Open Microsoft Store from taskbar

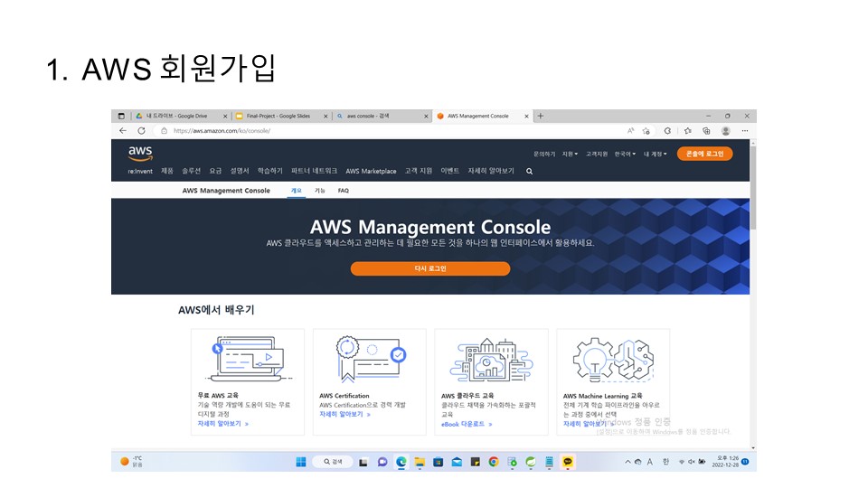438,462
